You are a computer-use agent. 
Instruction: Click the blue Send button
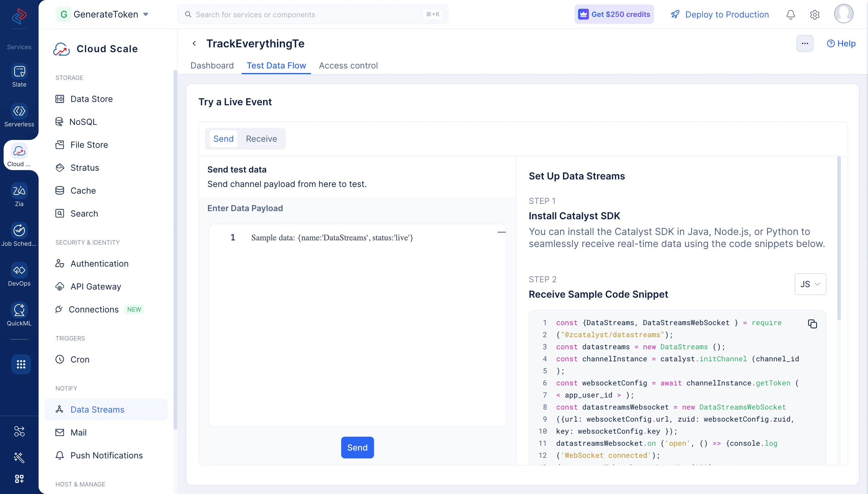click(x=357, y=448)
